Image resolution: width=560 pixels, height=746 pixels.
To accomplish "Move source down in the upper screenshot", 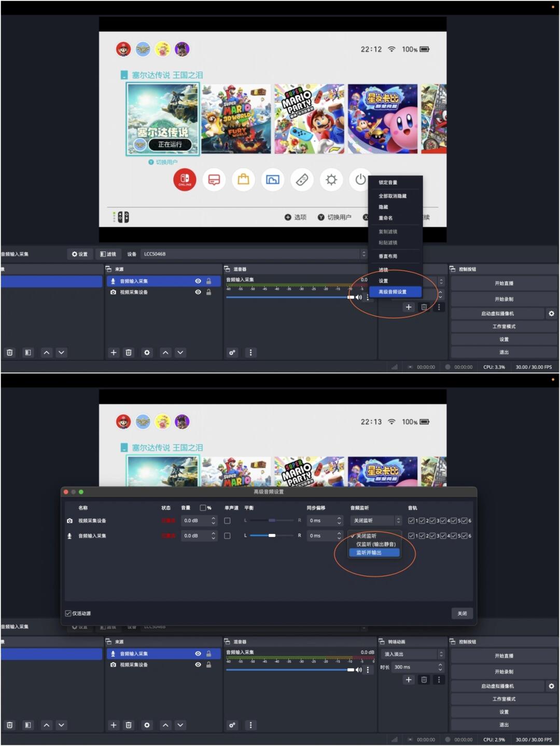I will click(180, 353).
